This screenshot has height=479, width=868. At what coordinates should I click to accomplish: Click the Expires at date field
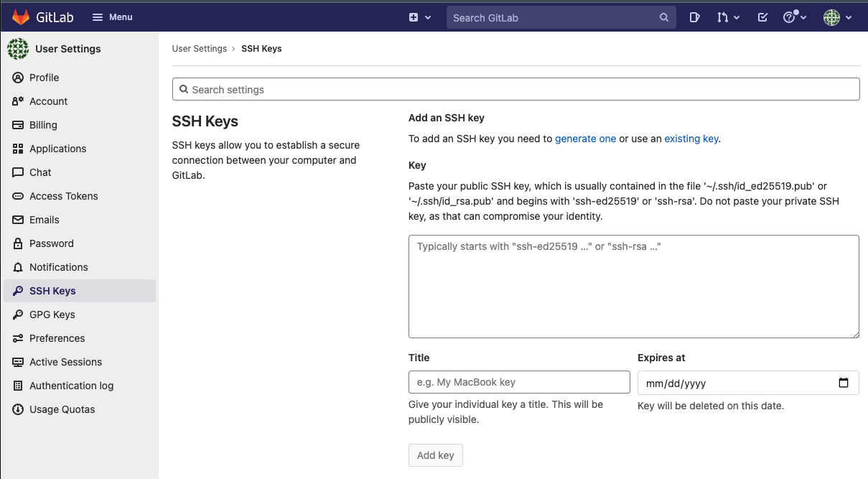coord(748,383)
